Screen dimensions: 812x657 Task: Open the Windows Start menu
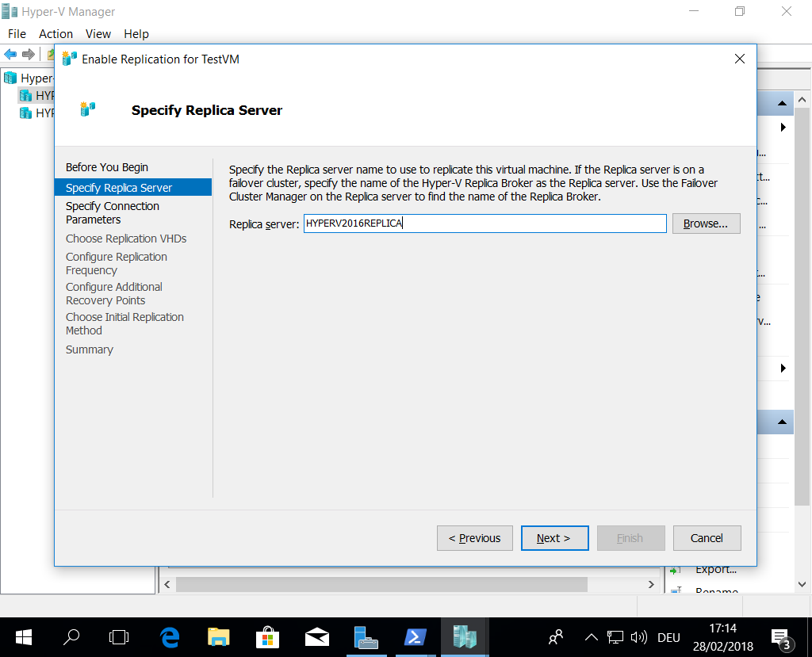[23, 637]
